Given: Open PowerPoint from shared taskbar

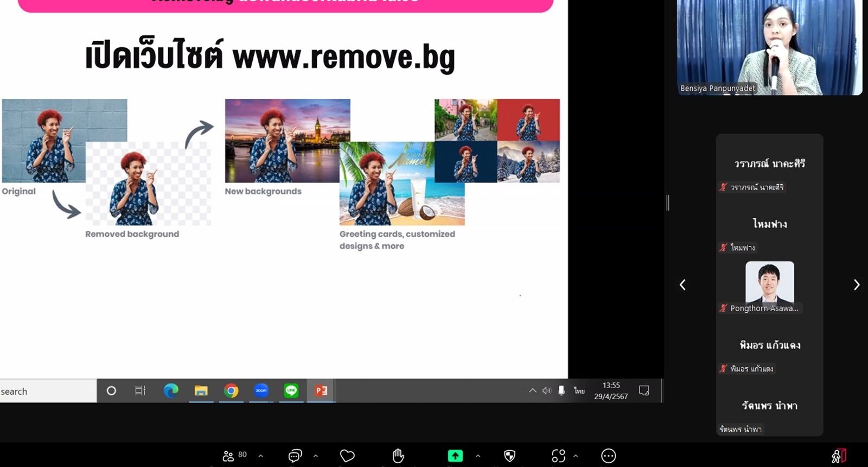Looking at the screenshot, I should coord(321,391).
